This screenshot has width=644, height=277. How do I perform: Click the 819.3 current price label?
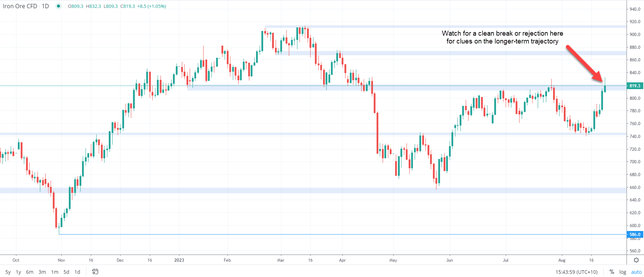[x=635, y=86]
